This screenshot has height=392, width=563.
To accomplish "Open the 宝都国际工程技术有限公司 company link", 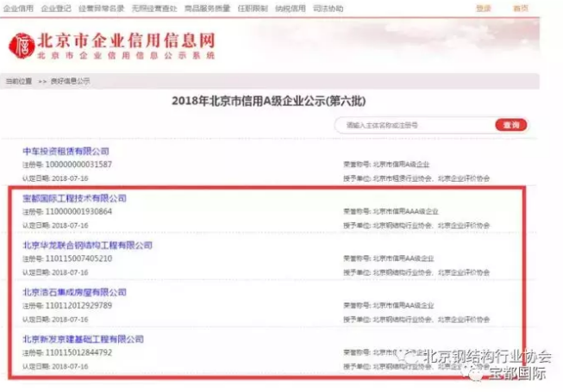I will 74,198.
